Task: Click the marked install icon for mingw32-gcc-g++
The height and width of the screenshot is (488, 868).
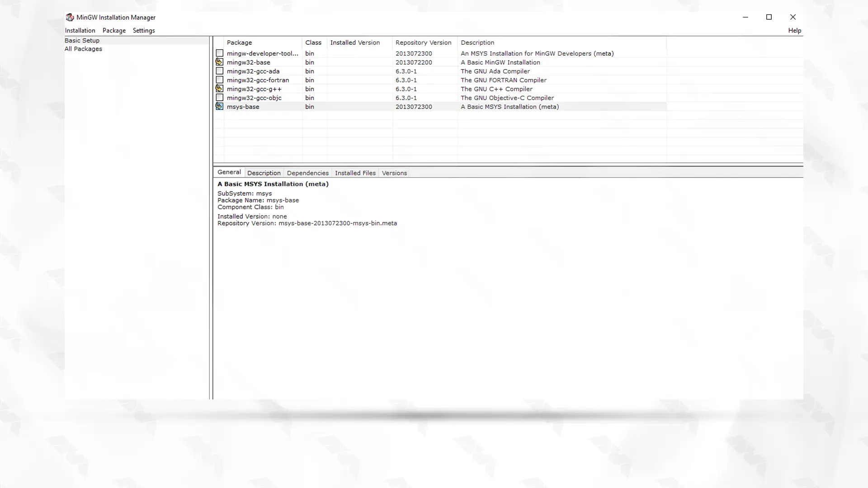Action: tap(220, 89)
